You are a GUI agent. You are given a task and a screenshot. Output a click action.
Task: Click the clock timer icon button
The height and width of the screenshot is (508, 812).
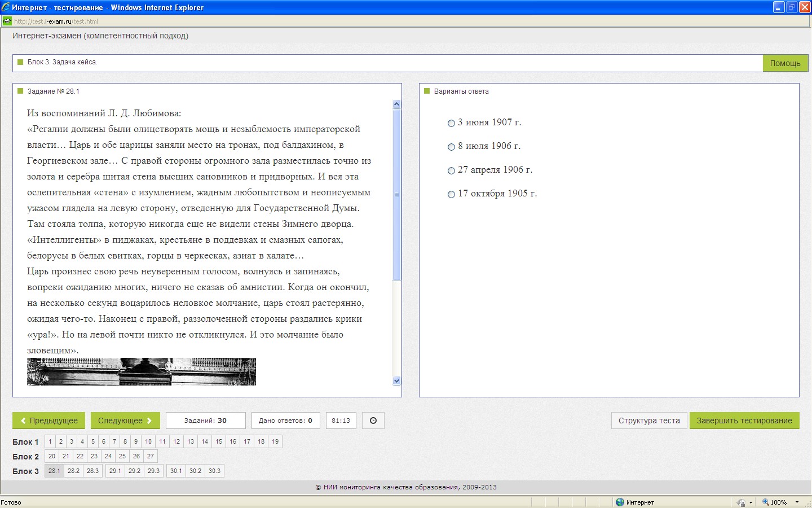tap(373, 421)
